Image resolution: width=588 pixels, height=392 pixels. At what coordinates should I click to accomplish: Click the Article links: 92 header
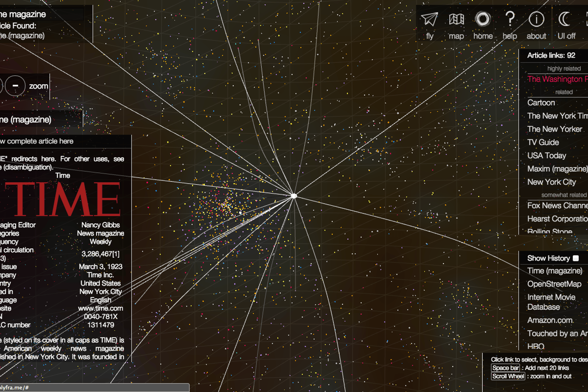click(551, 55)
